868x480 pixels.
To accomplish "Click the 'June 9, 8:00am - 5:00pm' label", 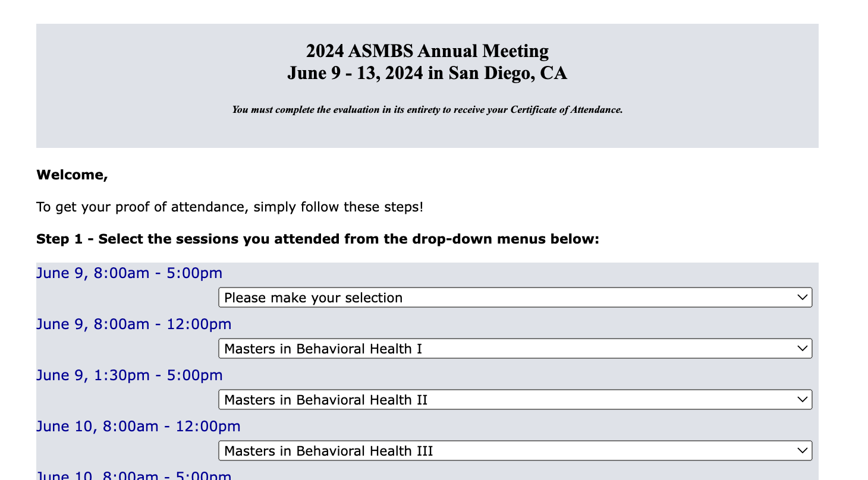I will [130, 273].
